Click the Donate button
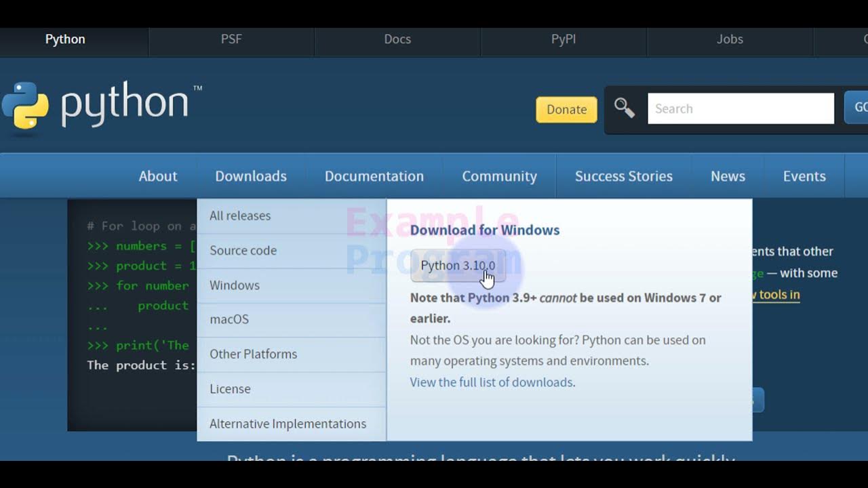 (566, 109)
